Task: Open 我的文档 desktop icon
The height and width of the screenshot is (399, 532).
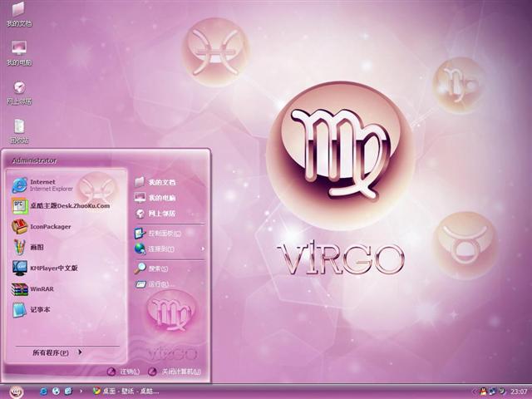Action: [x=18, y=13]
